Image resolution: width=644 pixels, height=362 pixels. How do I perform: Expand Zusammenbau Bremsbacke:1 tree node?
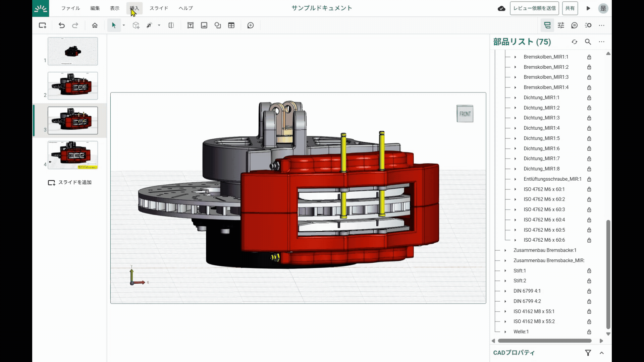click(x=505, y=250)
